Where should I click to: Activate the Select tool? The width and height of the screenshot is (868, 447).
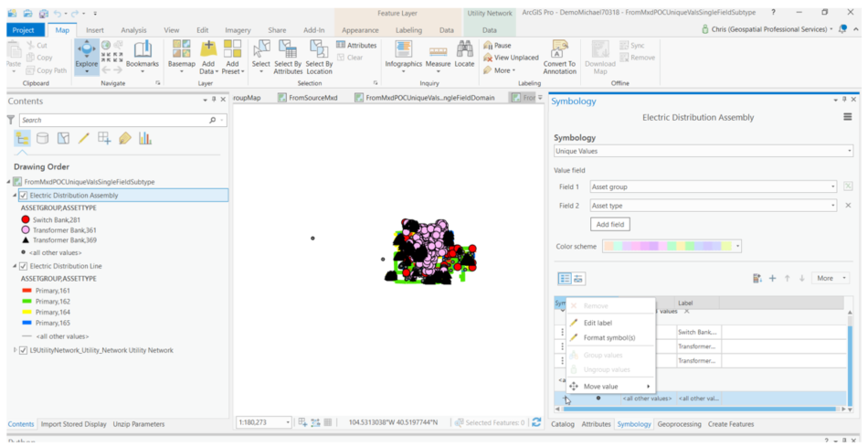[260, 57]
